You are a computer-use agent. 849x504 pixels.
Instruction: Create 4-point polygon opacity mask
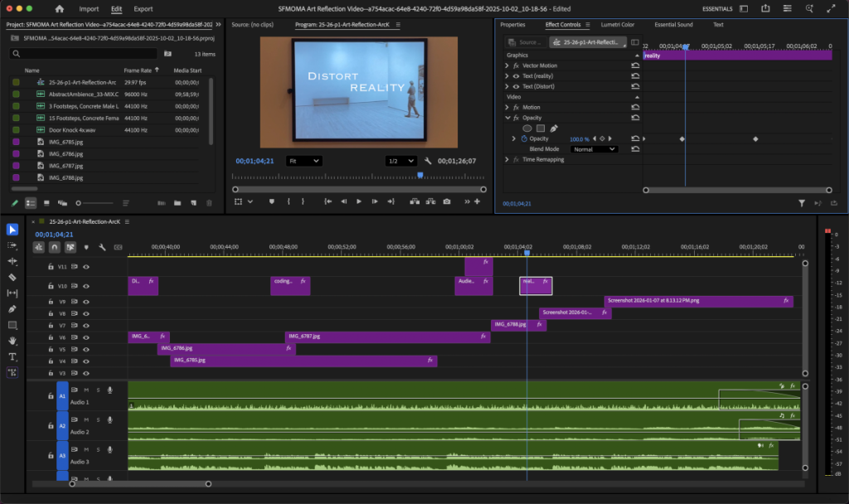[541, 128]
